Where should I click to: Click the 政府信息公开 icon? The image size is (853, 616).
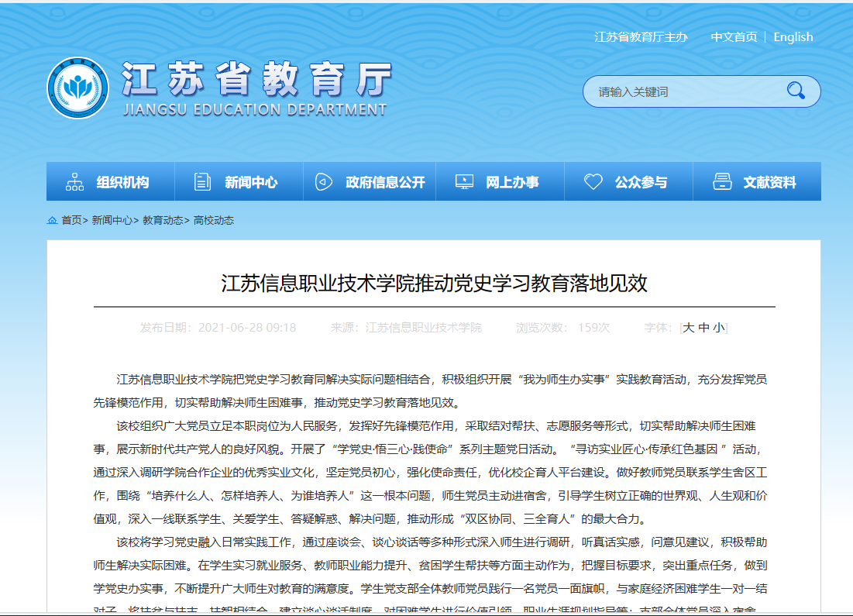tap(324, 182)
